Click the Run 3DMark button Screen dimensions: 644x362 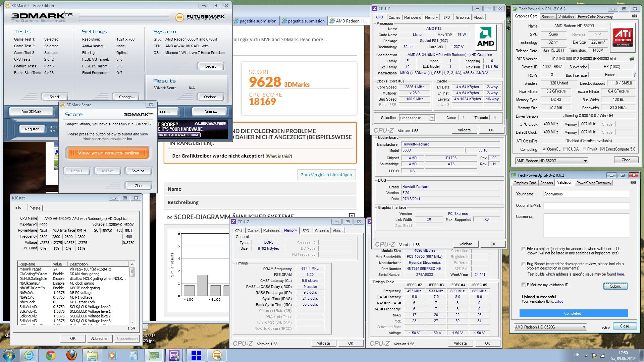pyautogui.click(x=31, y=112)
